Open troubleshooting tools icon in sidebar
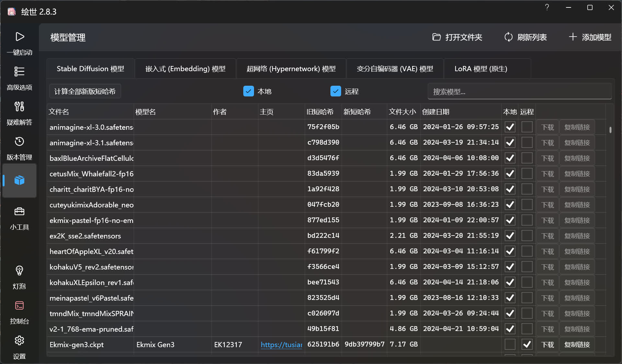The image size is (622, 364). 19,106
